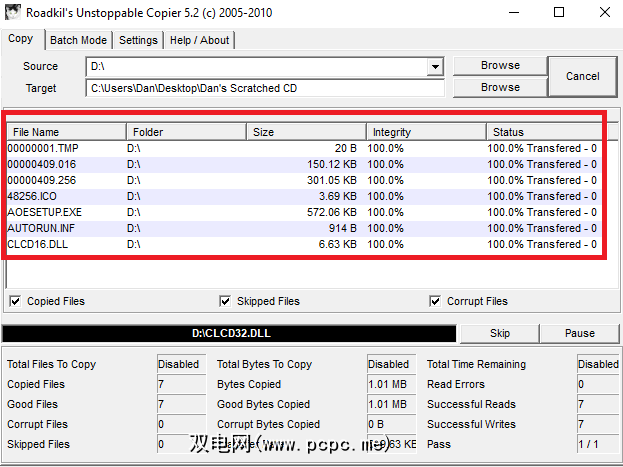The height and width of the screenshot is (467, 623).
Task: Browse for the Source folder
Action: click(500, 65)
